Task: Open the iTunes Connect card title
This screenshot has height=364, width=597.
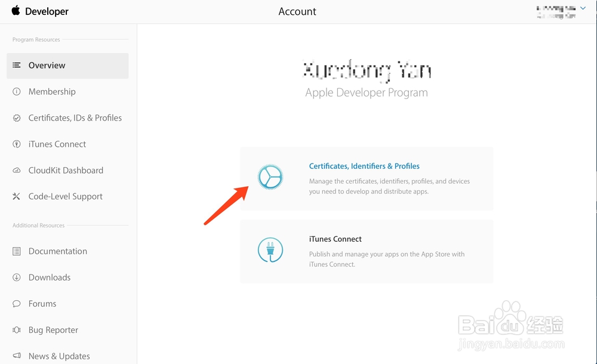Action: 335,239
